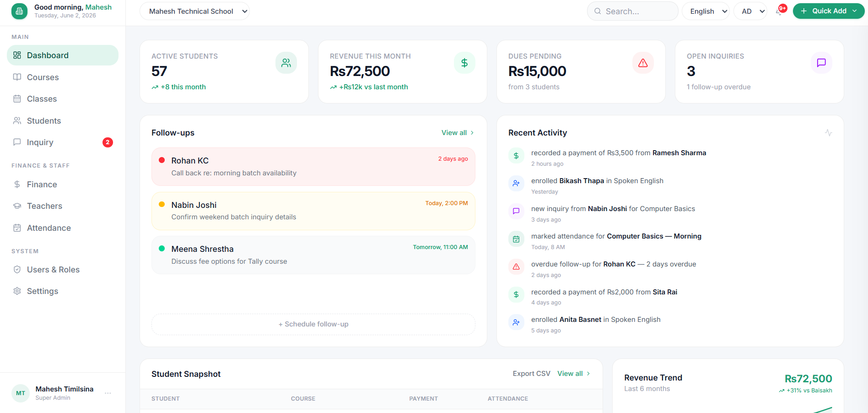This screenshot has height=413, width=868.
Task: Click the ATTENDANCE column header
Action: click(x=508, y=399)
